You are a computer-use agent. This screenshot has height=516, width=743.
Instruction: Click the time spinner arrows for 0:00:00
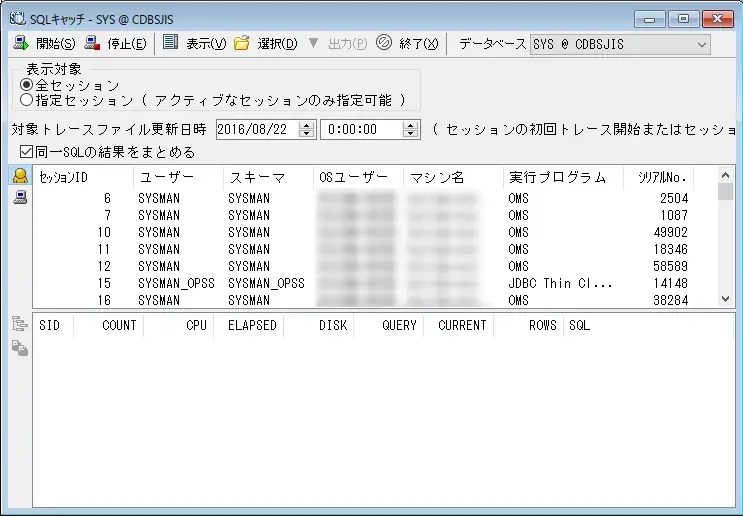(x=410, y=129)
